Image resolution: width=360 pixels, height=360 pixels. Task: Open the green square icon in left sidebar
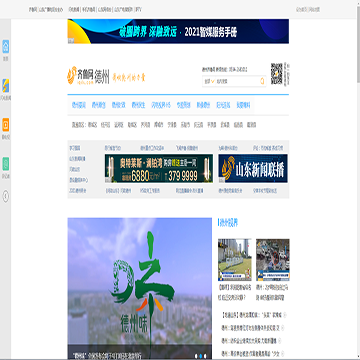6,164
